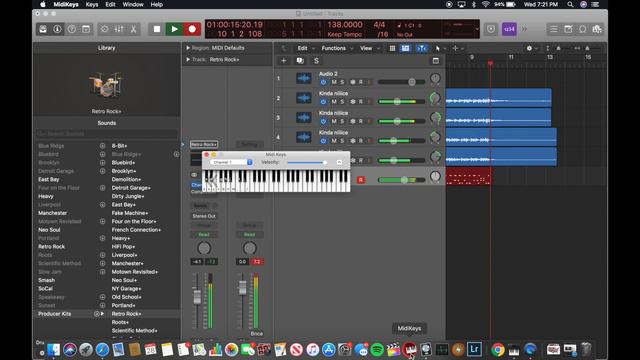Expand the Region MIDI Defaults section

pos(188,48)
